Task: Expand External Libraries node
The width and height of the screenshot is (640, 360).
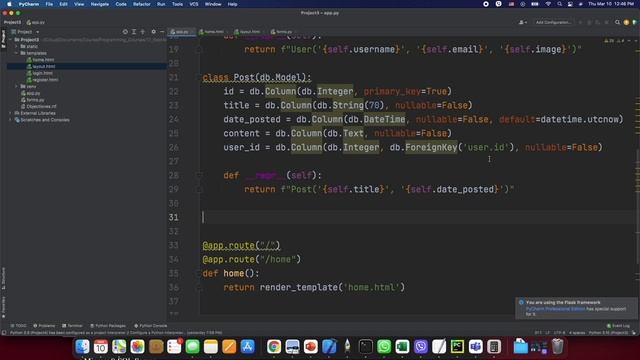Action: coord(11,113)
